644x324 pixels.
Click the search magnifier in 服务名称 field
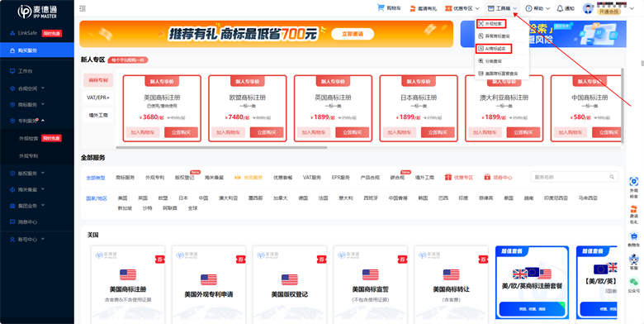coord(612,177)
